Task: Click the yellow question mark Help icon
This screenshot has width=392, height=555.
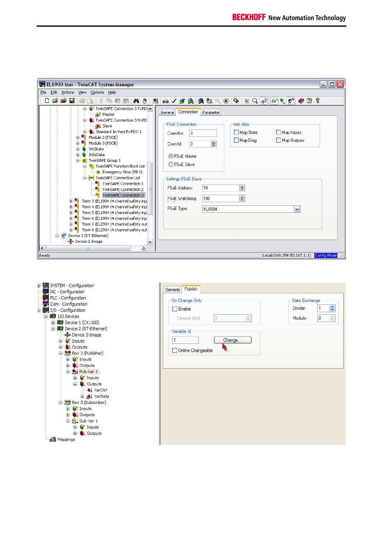Action: (318, 101)
